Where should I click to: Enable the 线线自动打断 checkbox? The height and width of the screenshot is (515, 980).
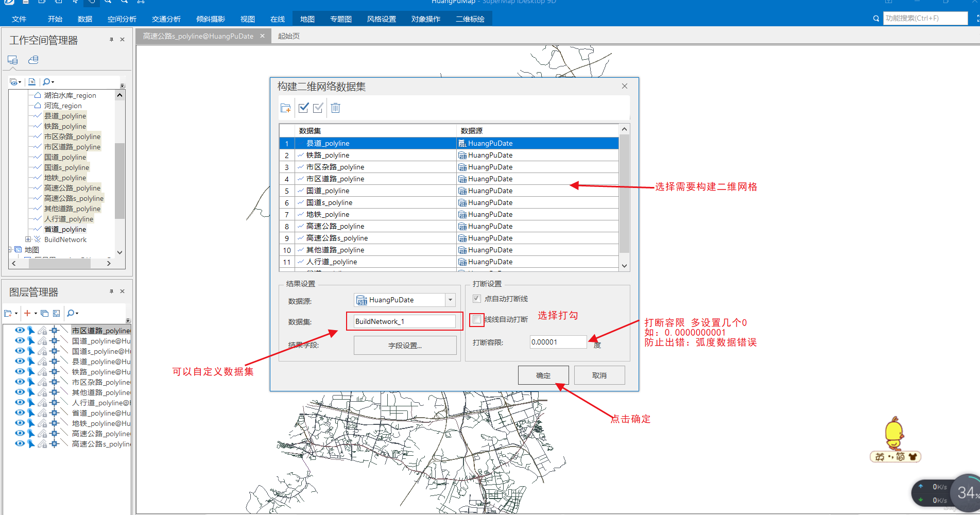pyautogui.click(x=476, y=319)
